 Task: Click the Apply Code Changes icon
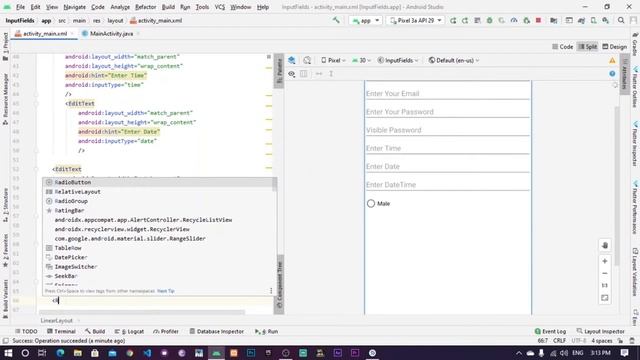[465, 20]
